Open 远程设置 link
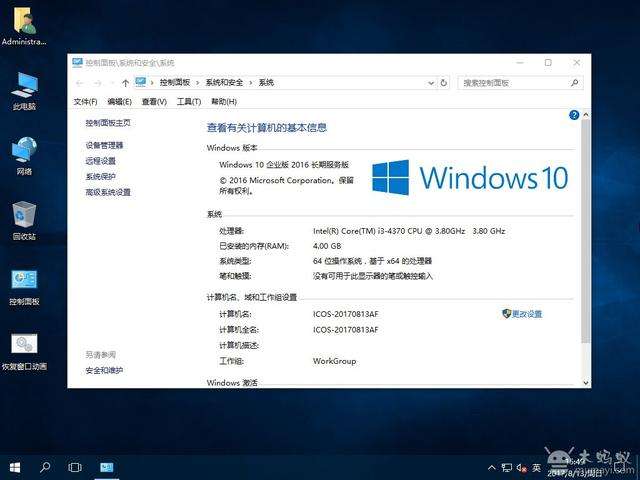Image resolution: width=640 pixels, height=480 pixels. tap(100, 161)
